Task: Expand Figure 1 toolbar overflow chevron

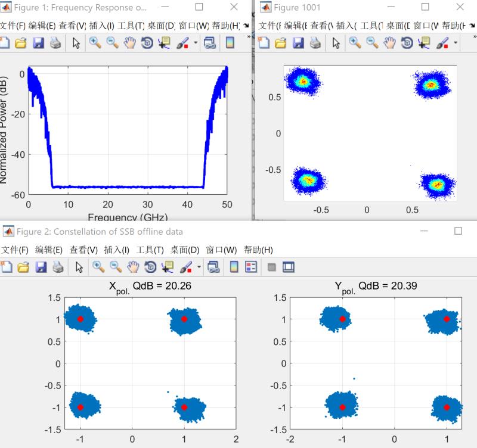Action: tap(249, 37)
